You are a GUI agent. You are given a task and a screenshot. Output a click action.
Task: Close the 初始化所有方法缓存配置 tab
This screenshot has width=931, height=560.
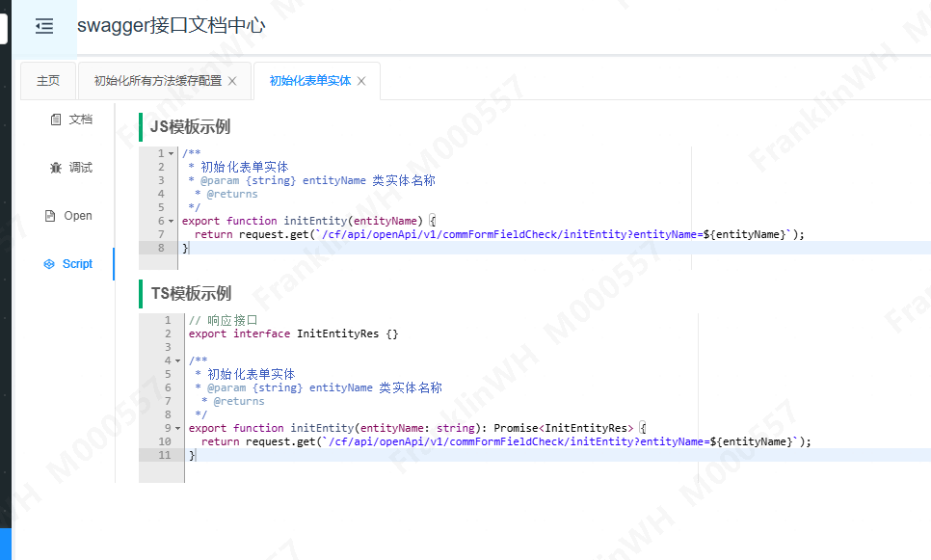[x=232, y=81]
